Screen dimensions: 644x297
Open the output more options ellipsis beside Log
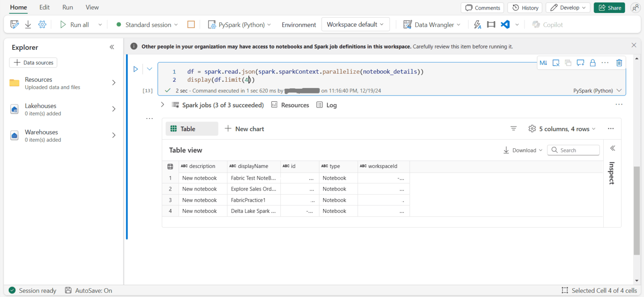(x=619, y=105)
